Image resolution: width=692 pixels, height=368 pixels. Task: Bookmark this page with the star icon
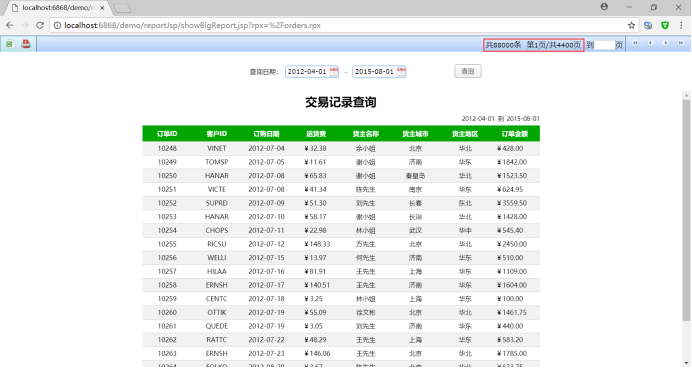click(x=632, y=26)
